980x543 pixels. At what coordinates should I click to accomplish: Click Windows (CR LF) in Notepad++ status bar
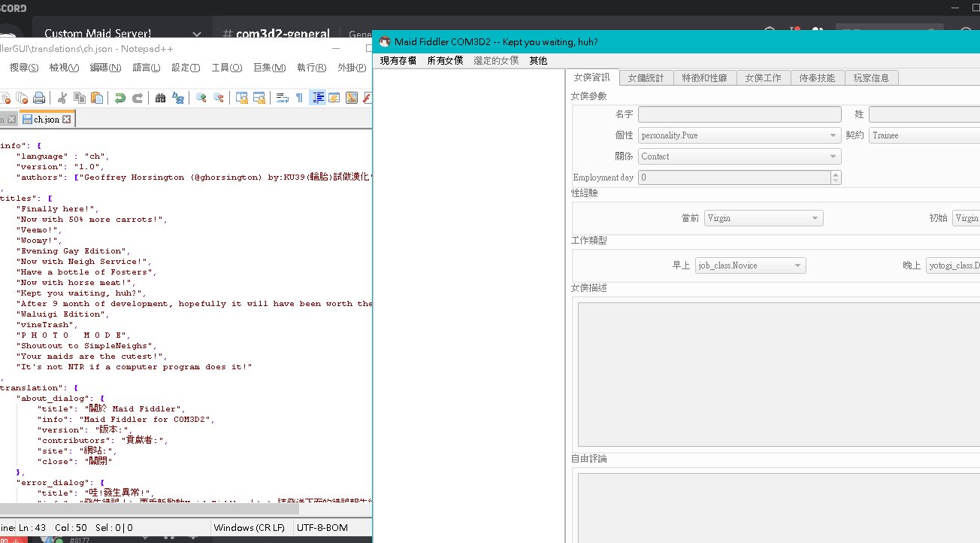click(250, 527)
